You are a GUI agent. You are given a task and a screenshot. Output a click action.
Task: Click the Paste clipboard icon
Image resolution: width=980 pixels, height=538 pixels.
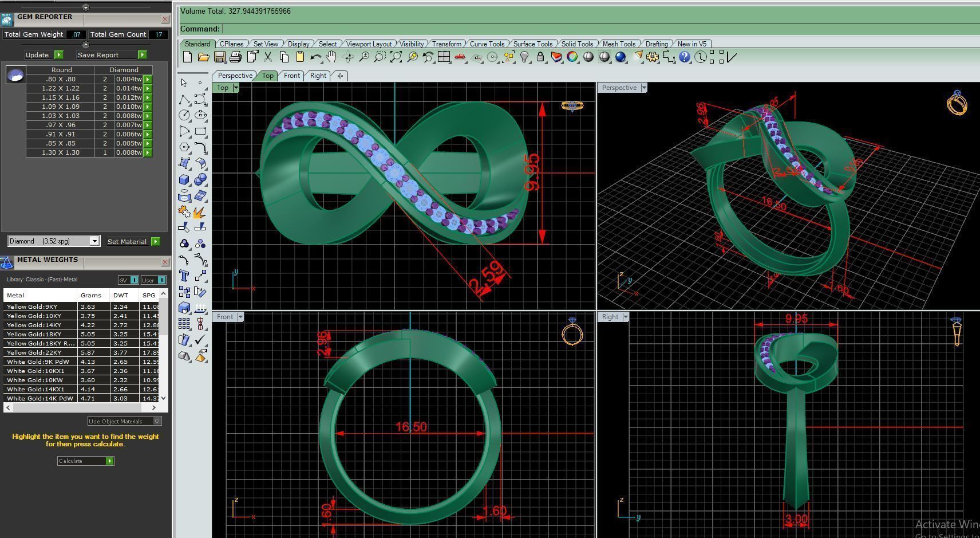click(x=300, y=57)
